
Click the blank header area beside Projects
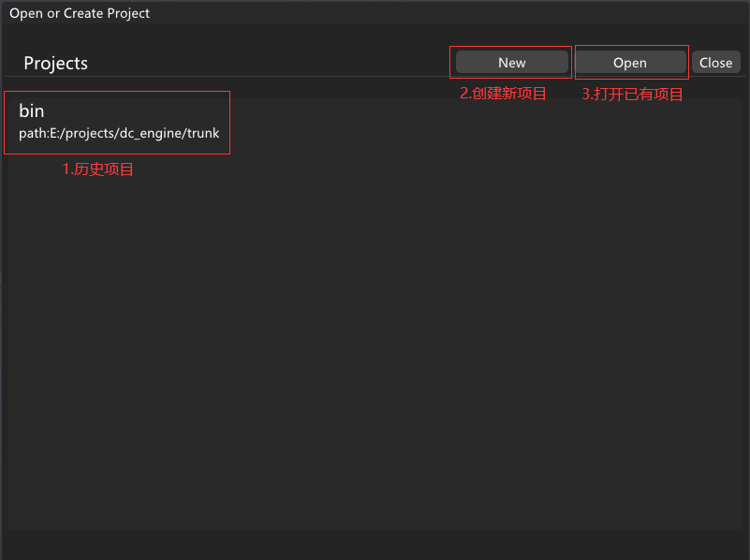click(262, 63)
